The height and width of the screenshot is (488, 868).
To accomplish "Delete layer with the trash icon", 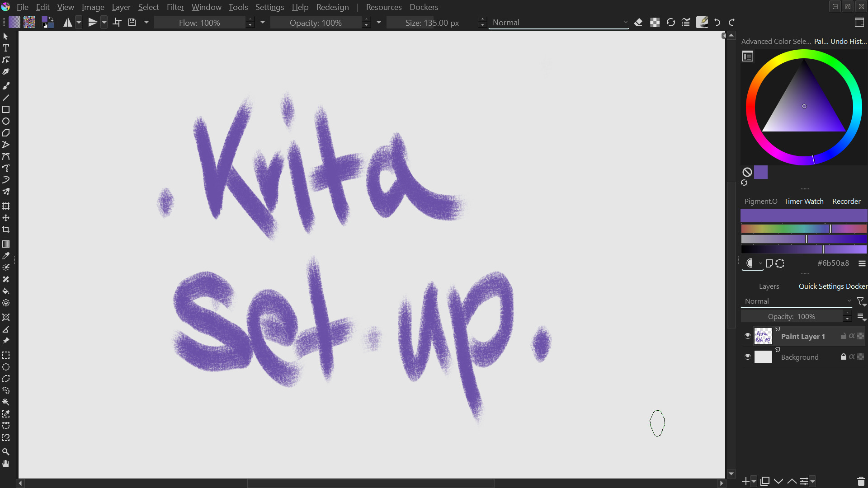I will pos(861,481).
